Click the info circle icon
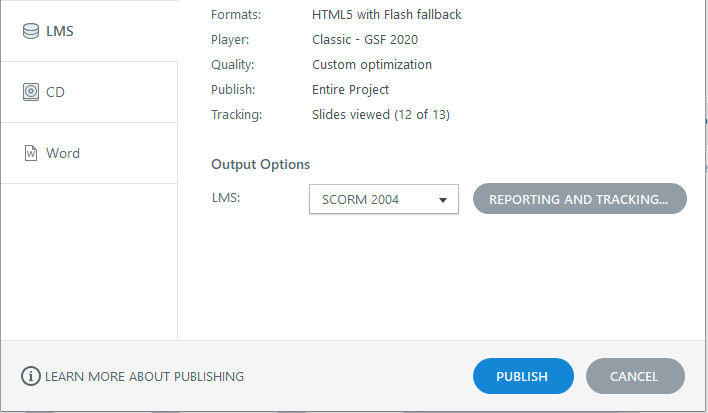Image resolution: width=708 pixels, height=413 pixels. click(x=31, y=376)
